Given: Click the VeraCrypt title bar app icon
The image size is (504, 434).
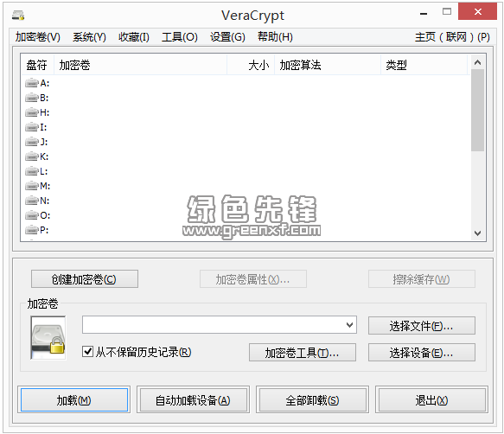Looking at the screenshot, I should pyautogui.click(x=18, y=15).
